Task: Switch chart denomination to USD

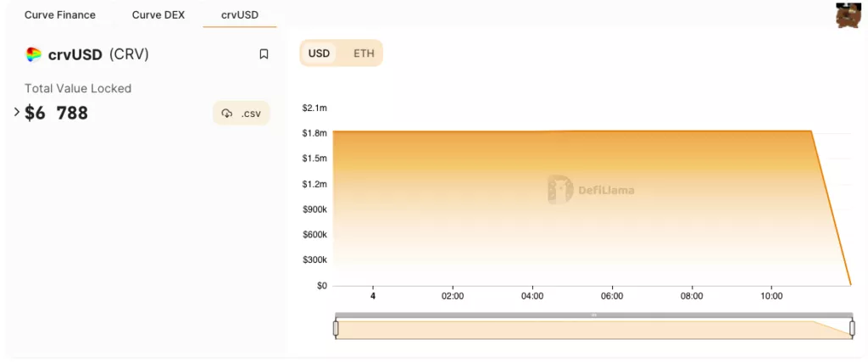Action: (319, 53)
